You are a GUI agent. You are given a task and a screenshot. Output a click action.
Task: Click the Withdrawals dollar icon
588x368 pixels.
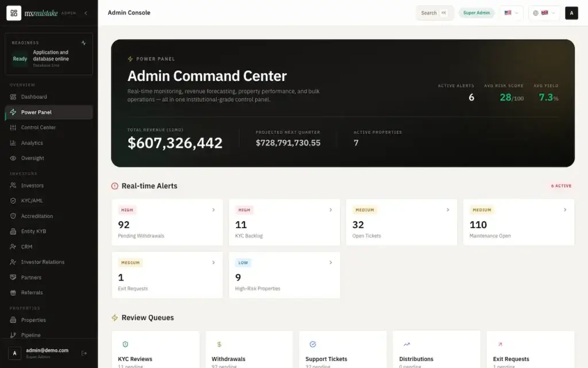pos(219,344)
